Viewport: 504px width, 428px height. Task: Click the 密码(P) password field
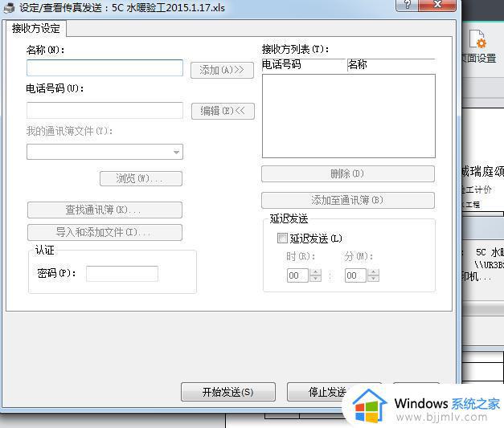coord(122,274)
